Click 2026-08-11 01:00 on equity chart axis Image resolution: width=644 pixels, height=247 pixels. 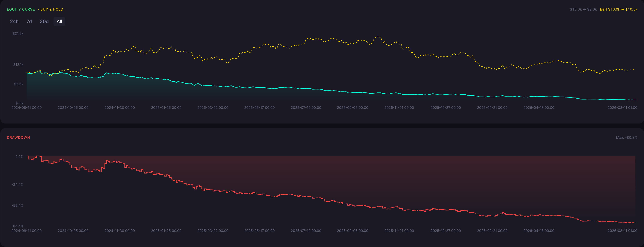[622, 107]
